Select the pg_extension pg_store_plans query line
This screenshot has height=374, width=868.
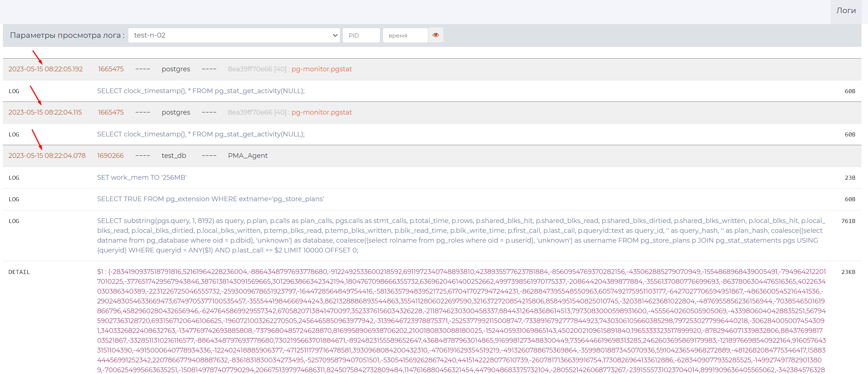click(210, 199)
